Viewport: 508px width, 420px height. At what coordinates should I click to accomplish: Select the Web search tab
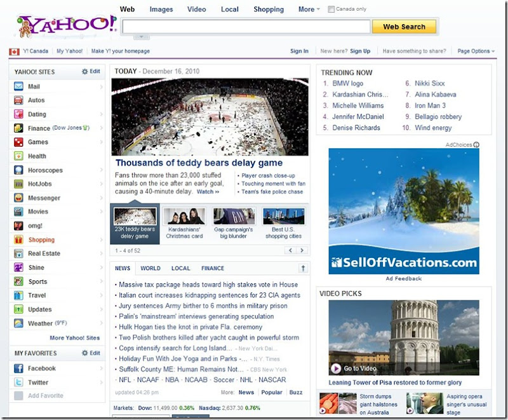[x=127, y=10]
